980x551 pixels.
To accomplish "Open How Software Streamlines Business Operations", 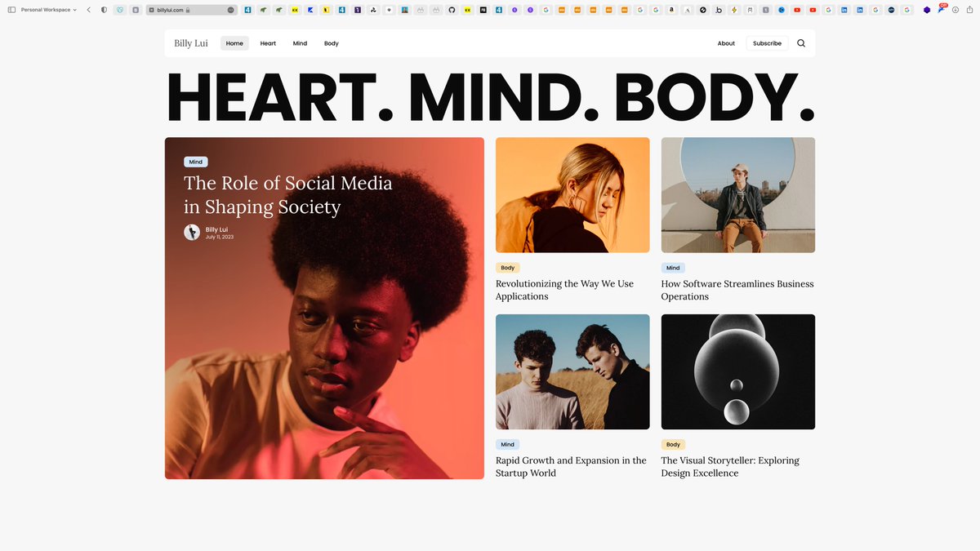I will (x=737, y=290).
